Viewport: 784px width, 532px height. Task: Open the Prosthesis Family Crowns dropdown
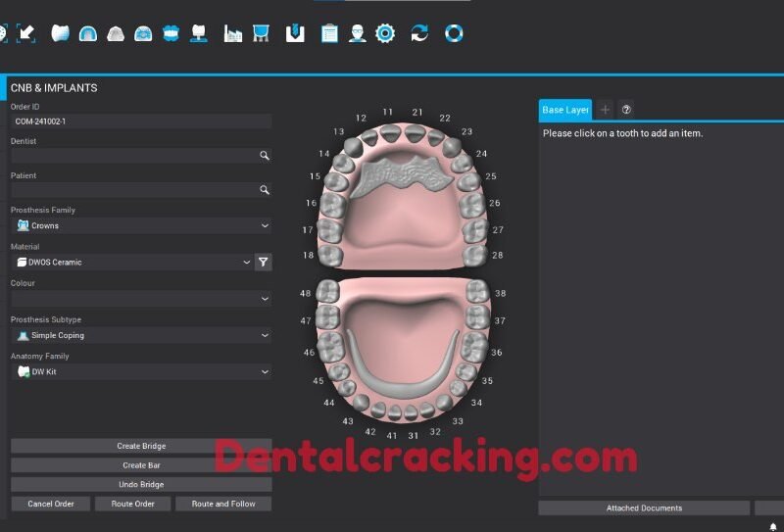click(141, 225)
